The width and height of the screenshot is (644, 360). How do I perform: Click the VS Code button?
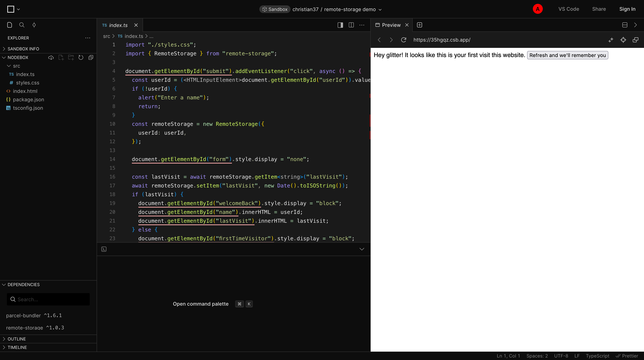pyautogui.click(x=569, y=9)
